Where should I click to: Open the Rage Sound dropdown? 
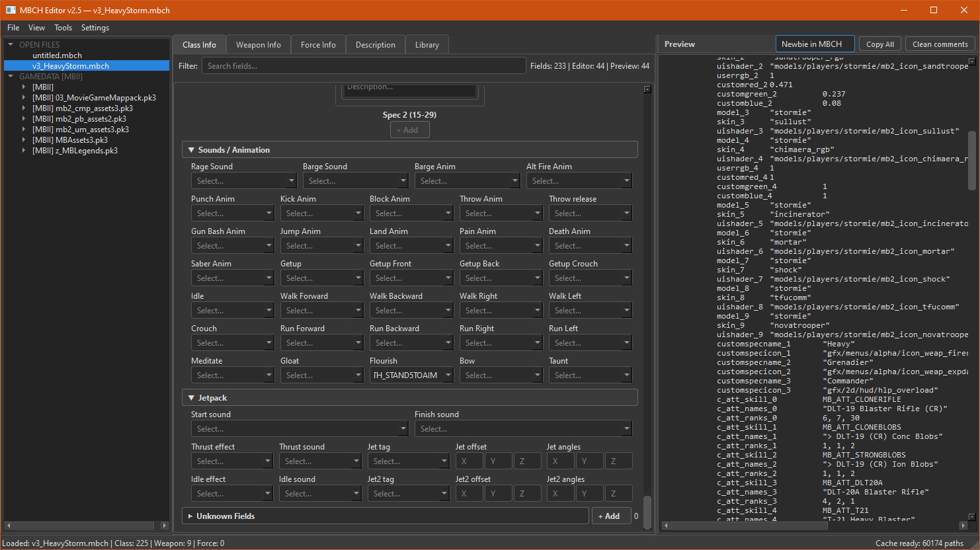pyautogui.click(x=243, y=181)
